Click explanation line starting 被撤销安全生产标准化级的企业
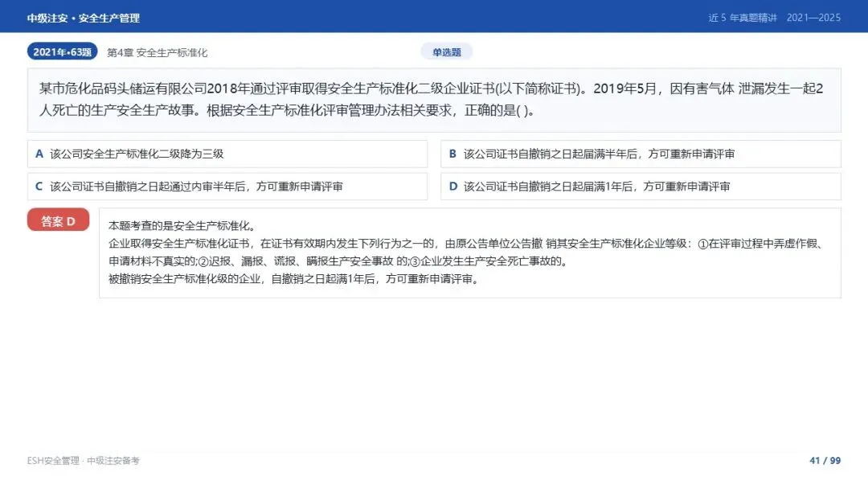The image size is (868, 489). (x=293, y=279)
